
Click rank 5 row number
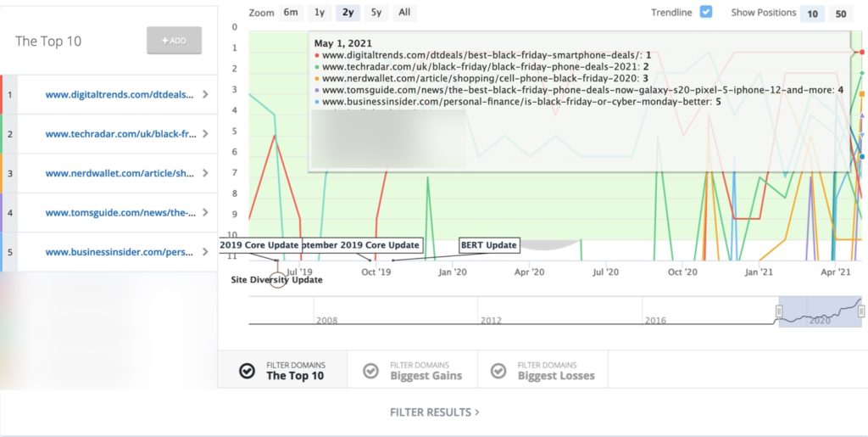click(10, 252)
